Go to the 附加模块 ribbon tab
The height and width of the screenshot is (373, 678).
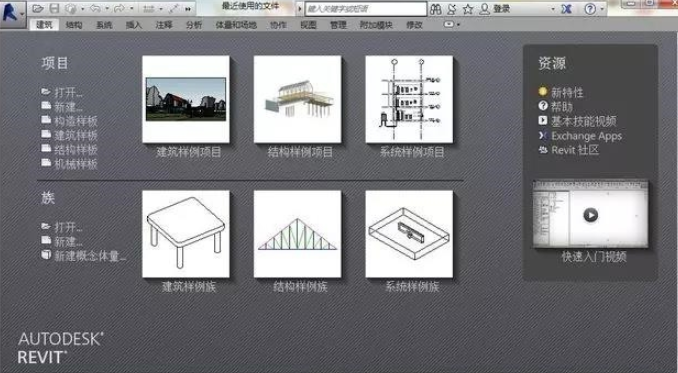click(x=376, y=25)
